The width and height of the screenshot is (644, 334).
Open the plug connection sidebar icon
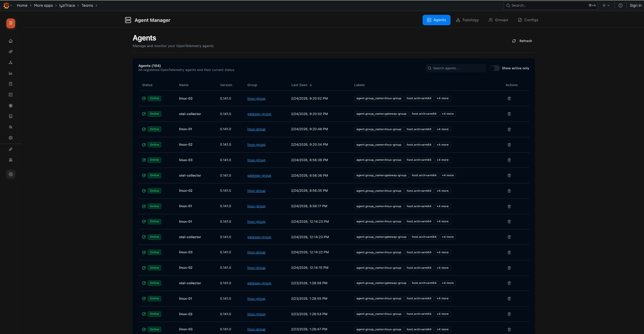click(x=11, y=149)
